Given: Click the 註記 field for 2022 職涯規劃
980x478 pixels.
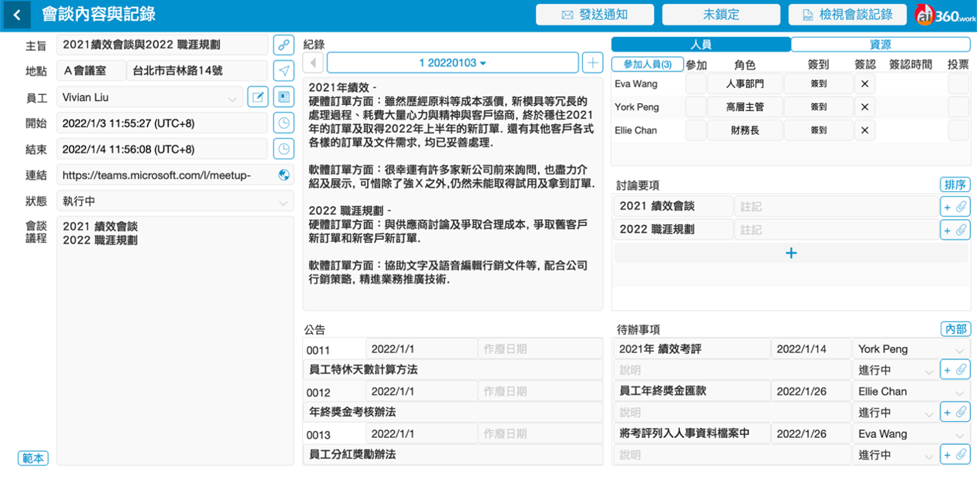Looking at the screenshot, I should coord(836,230).
